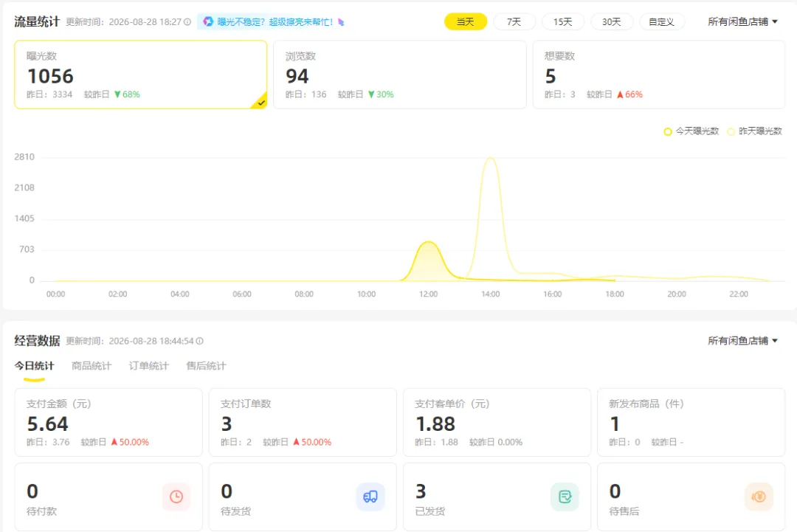Switch to the 售后统计 tab
Image resolution: width=797 pixels, height=532 pixels.
[x=207, y=366]
